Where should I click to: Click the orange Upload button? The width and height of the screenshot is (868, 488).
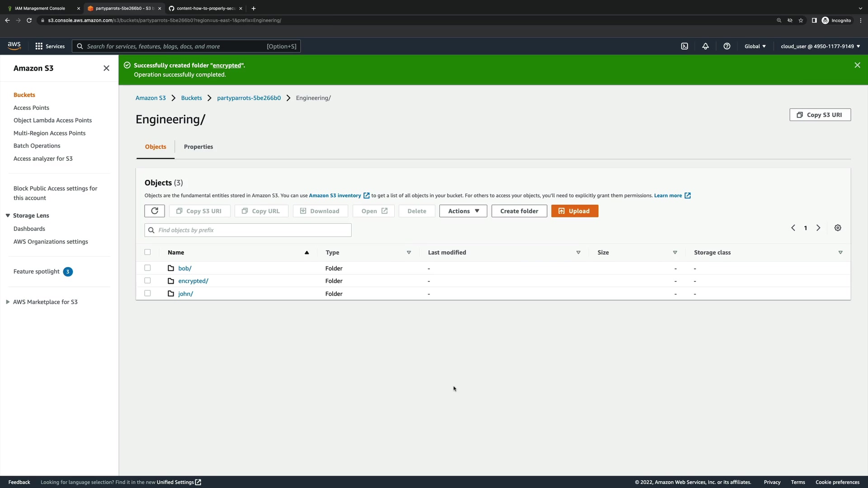(574, 211)
